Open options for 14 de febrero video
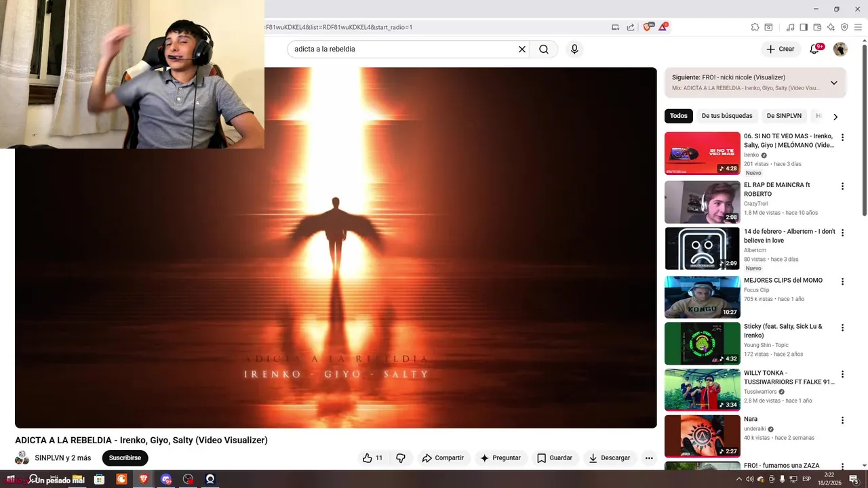868x488 pixels. pyautogui.click(x=843, y=232)
